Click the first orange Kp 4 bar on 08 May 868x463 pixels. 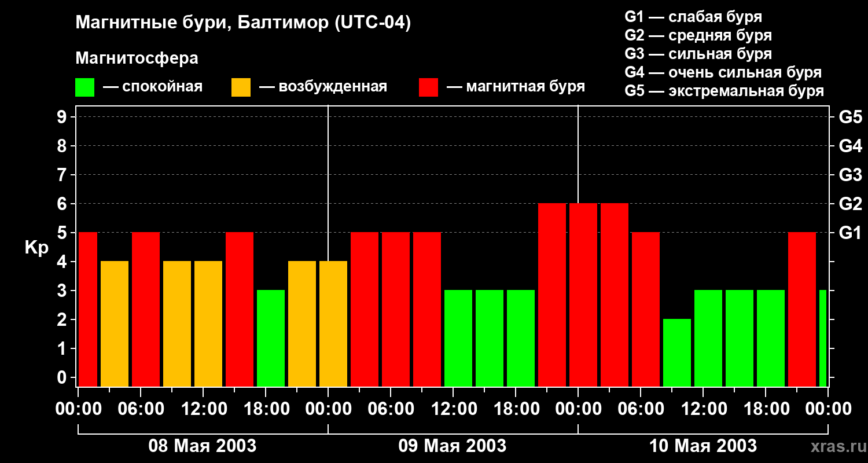click(x=115, y=324)
